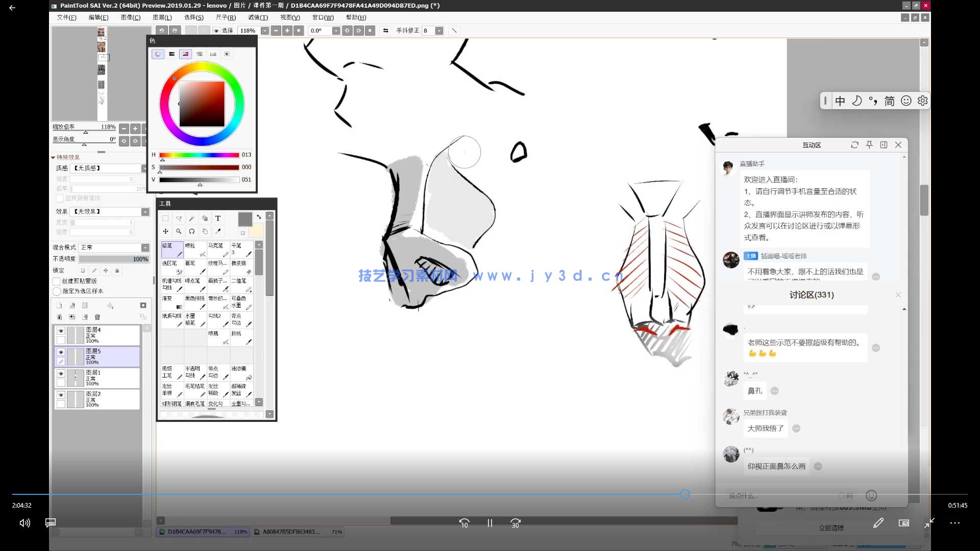The width and height of the screenshot is (980, 551).
Task: Pick the eyedropper tool
Action: (x=218, y=232)
